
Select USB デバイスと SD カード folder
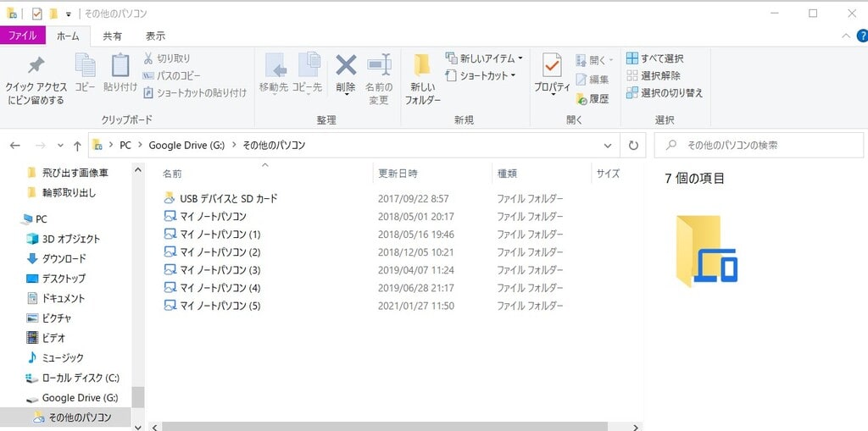coord(220,198)
